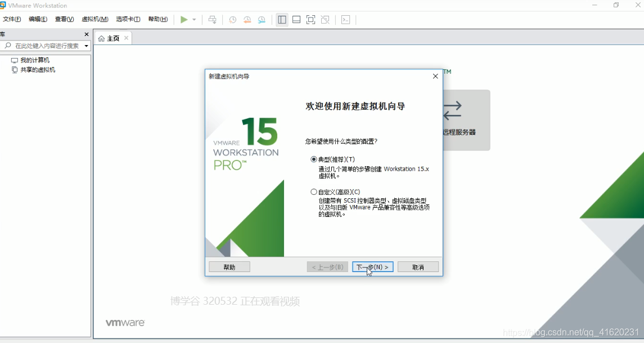Click the Unity mode toolbar icon
Screen dimensions: 644x343
point(325,20)
